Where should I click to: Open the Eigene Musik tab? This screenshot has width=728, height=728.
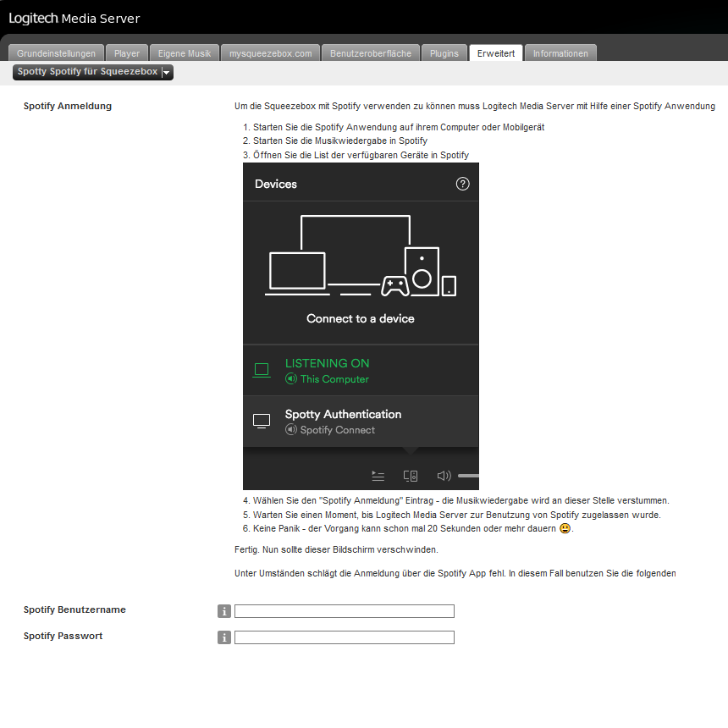tap(185, 53)
